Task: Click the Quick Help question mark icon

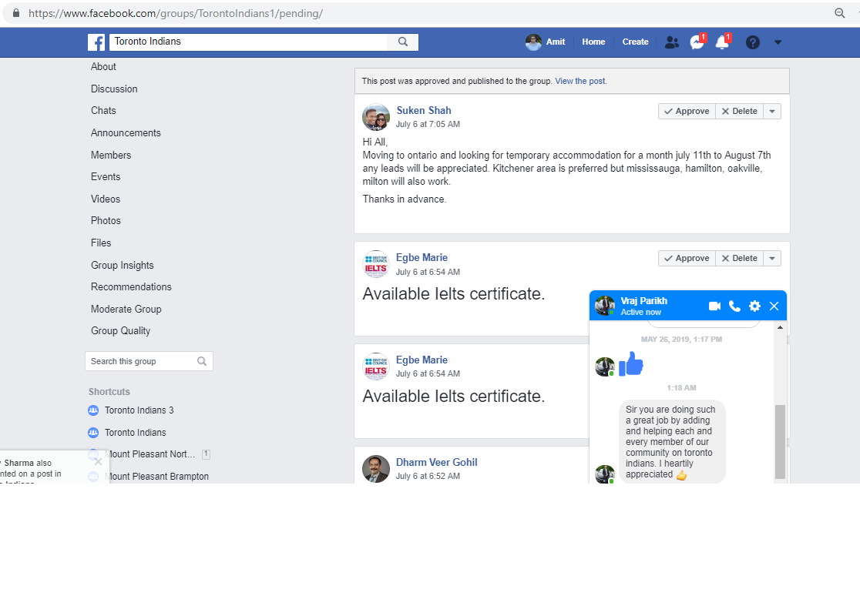Action: 753,42
